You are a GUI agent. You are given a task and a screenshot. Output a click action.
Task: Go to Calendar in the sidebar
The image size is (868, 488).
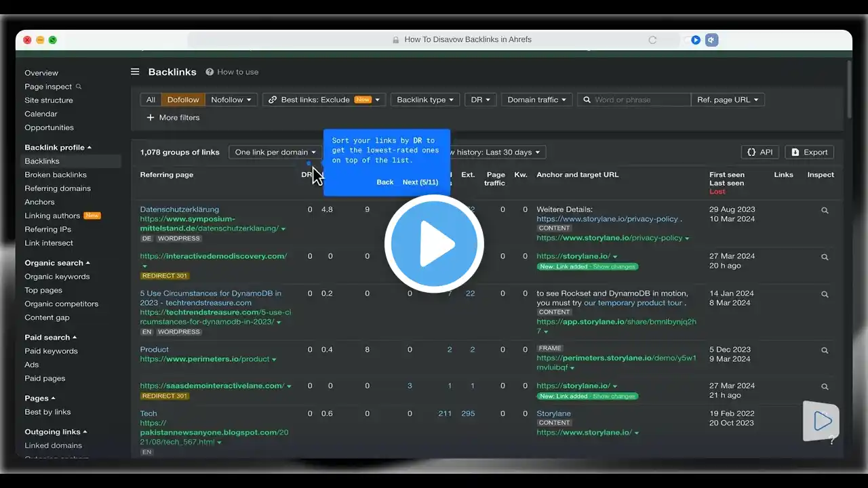pyautogui.click(x=41, y=114)
